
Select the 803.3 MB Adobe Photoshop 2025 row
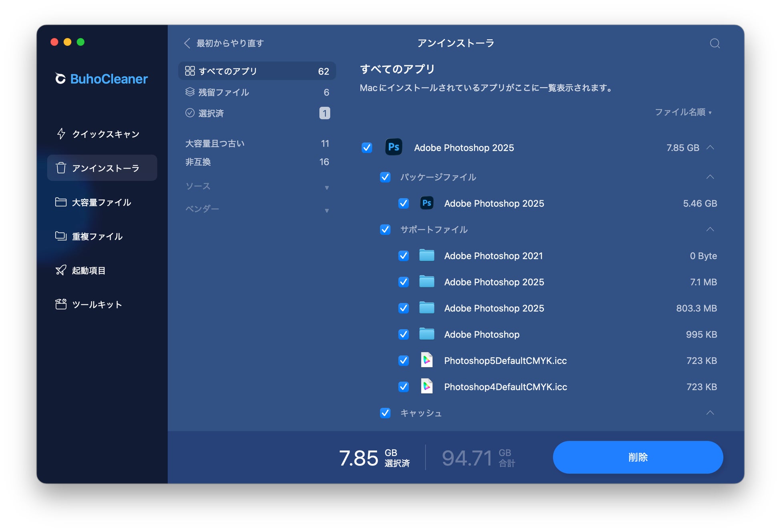pyautogui.click(x=493, y=308)
